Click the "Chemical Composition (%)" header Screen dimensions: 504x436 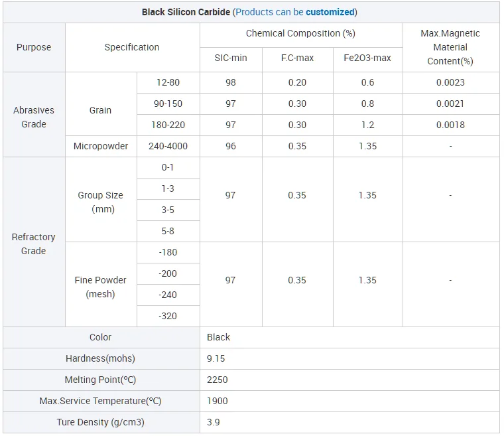[x=300, y=33]
